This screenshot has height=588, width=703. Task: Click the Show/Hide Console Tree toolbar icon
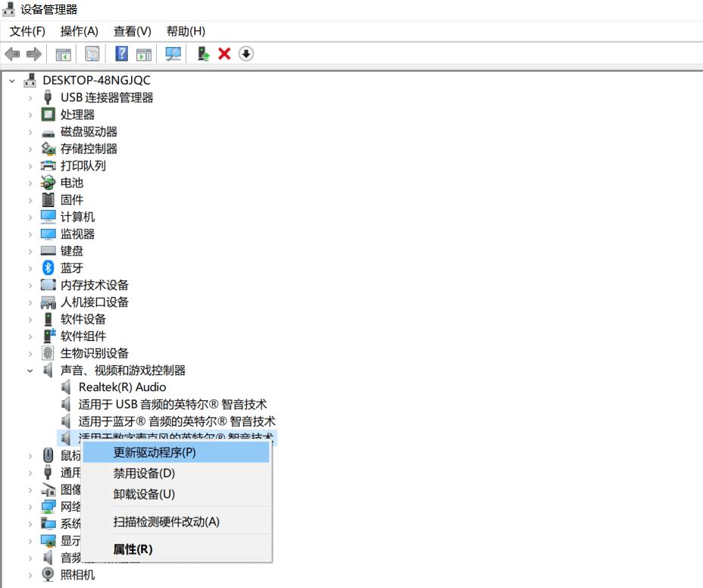pos(64,54)
